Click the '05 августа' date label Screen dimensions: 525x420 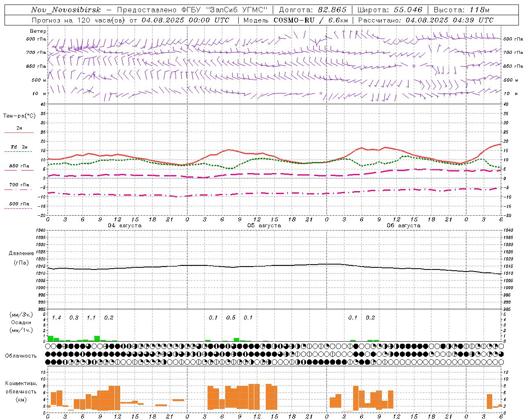click(x=264, y=226)
